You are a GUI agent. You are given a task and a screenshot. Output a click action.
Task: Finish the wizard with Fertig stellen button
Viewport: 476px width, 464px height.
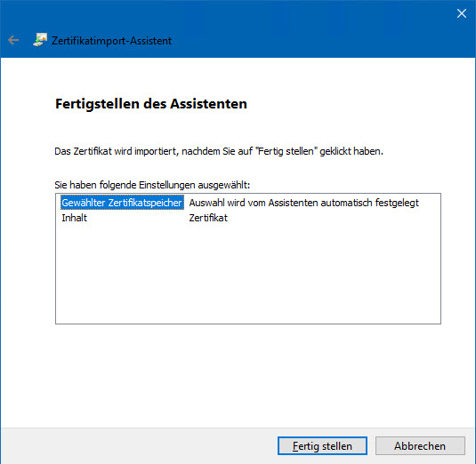tap(322, 446)
